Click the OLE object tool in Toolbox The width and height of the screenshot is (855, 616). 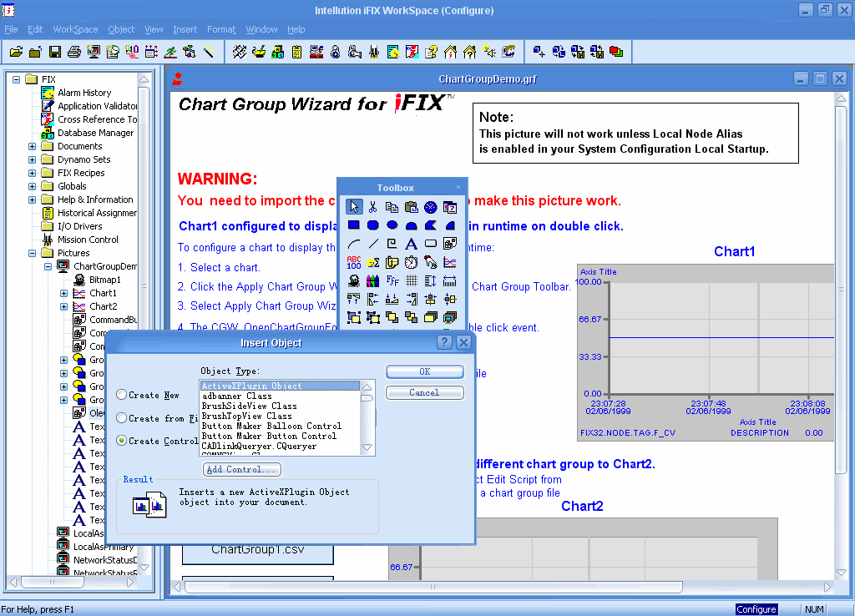[x=450, y=244]
